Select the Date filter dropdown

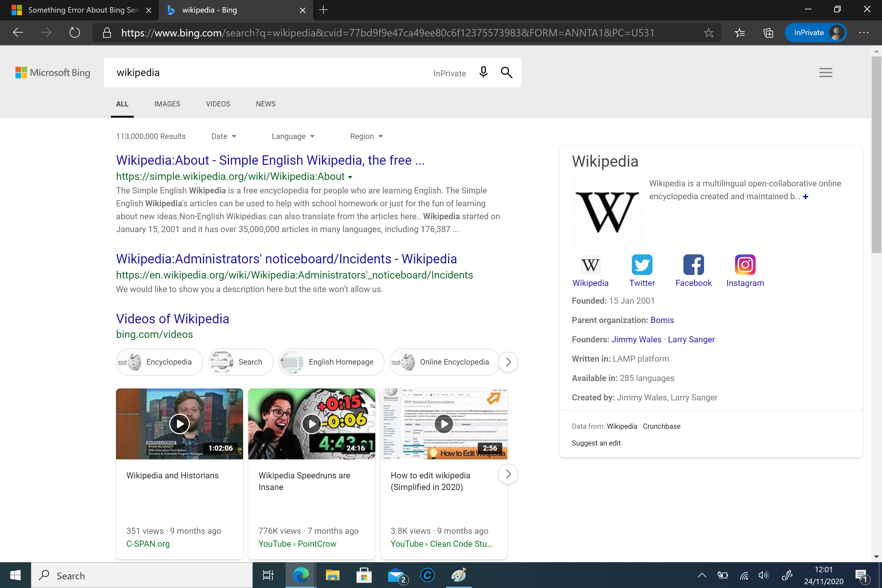click(223, 136)
